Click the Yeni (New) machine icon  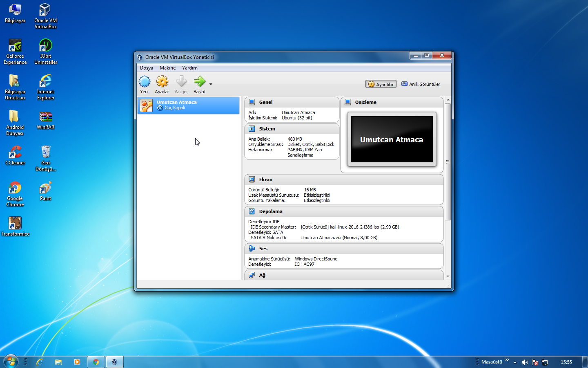pyautogui.click(x=145, y=82)
